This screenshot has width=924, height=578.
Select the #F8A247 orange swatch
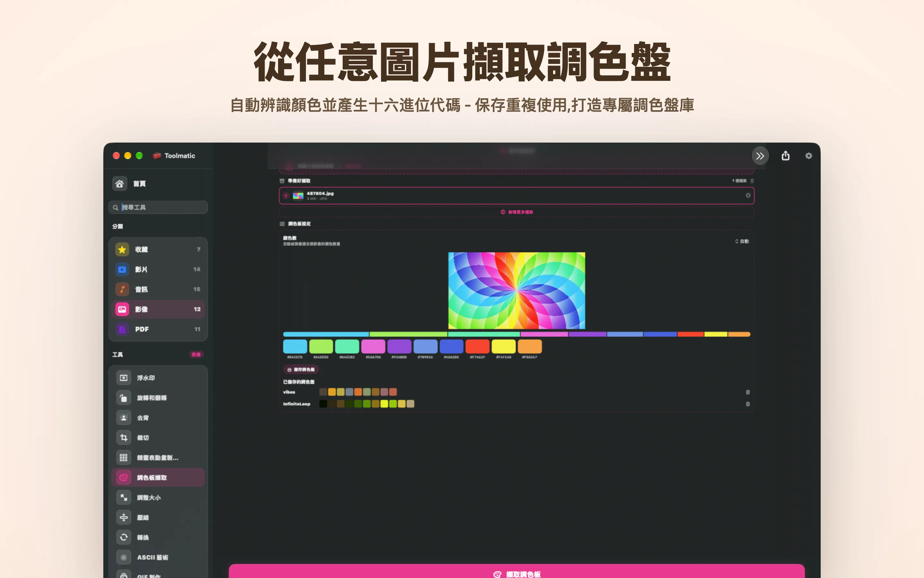(x=530, y=346)
